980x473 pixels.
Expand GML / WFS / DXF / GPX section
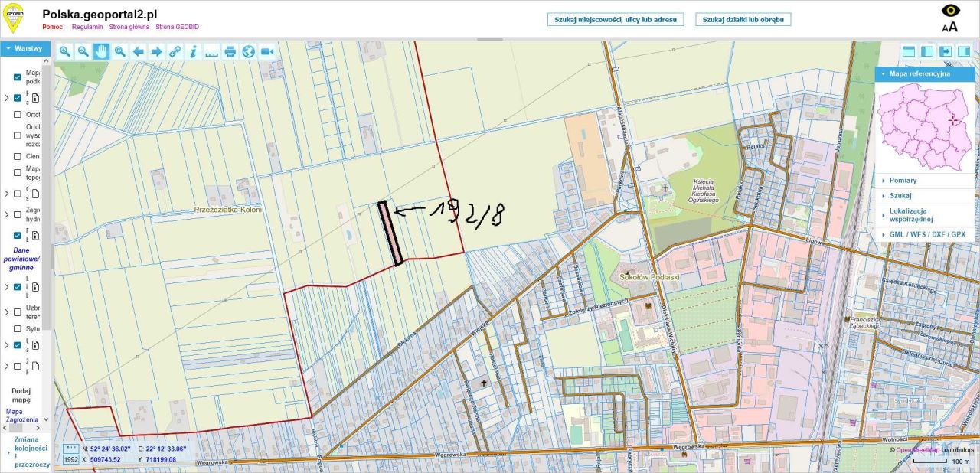pyautogui.click(x=924, y=234)
